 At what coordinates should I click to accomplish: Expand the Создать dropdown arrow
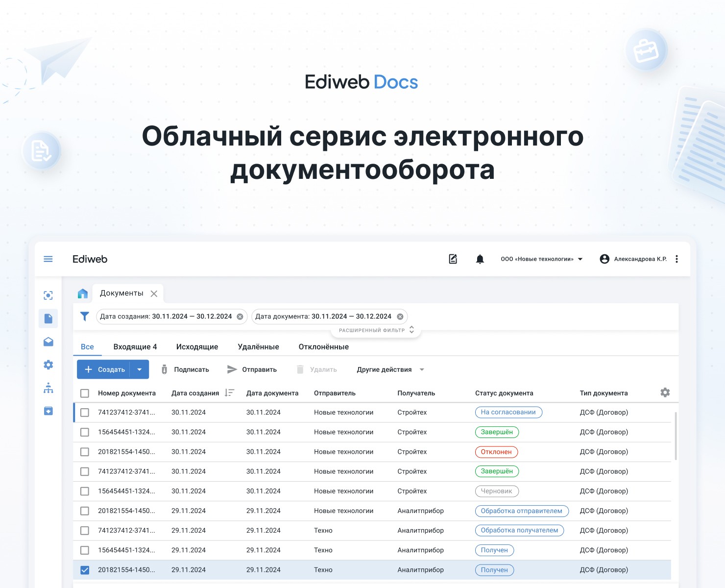[x=140, y=369]
